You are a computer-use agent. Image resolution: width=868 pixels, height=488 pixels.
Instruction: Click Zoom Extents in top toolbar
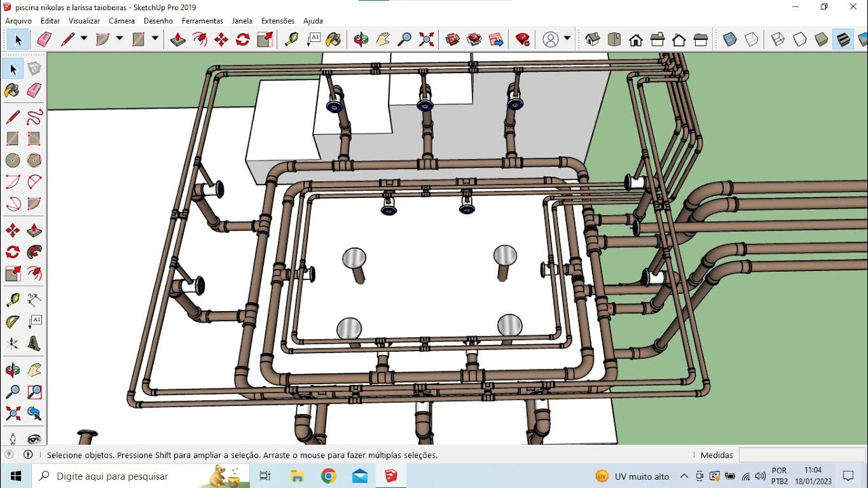[x=427, y=39]
